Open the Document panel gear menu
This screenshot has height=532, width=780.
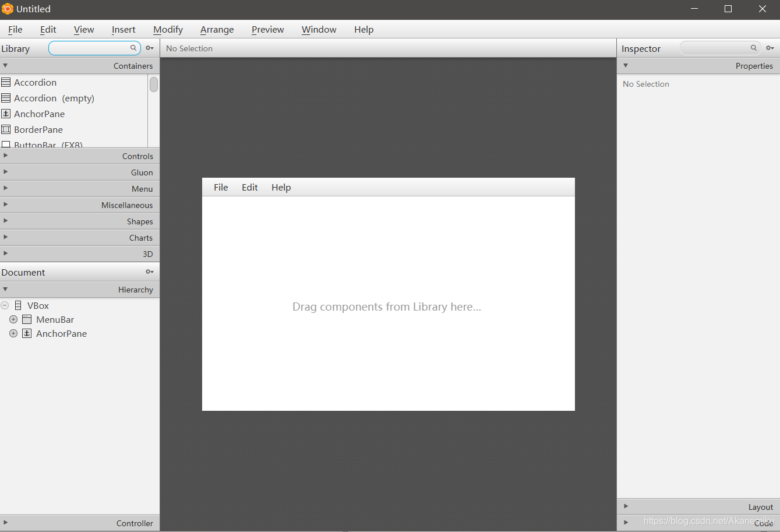click(150, 272)
